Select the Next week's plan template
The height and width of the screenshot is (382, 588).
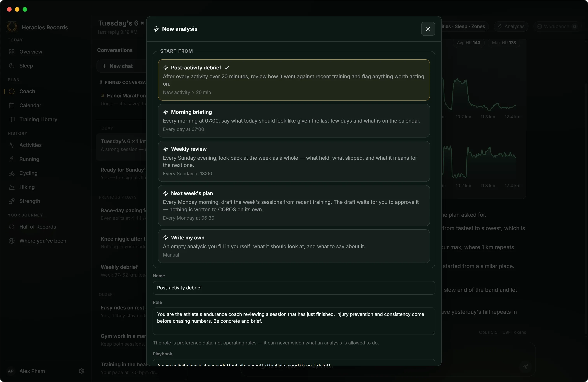(x=294, y=206)
